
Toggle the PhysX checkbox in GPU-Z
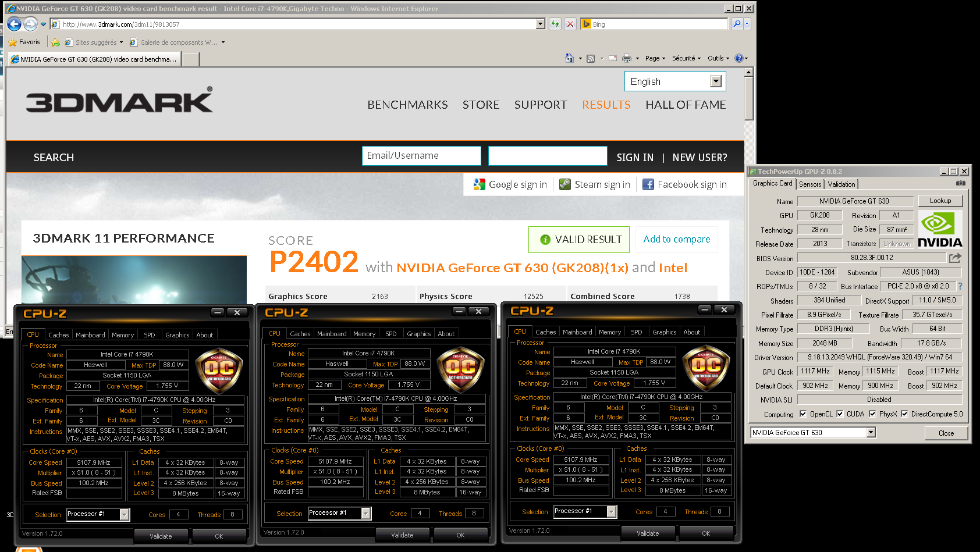pos(872,414)
